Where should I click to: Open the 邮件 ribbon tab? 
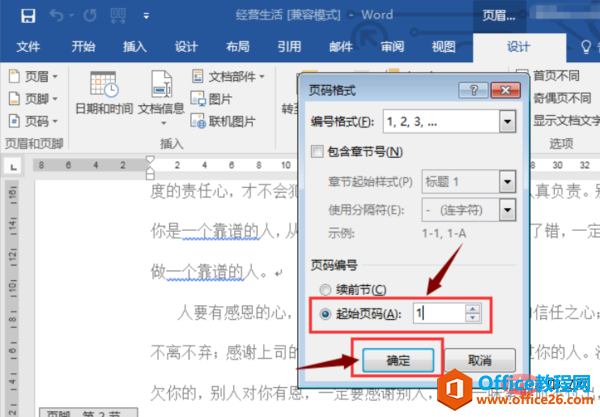pyautogui.click(x=341, y=47)
